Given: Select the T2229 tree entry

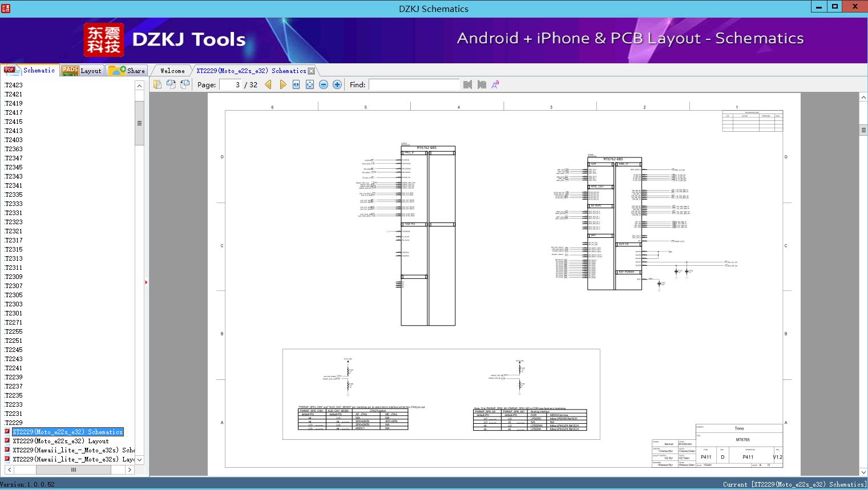Looking at the screenshot, I should pyautogui.click(x=14, y=423).
